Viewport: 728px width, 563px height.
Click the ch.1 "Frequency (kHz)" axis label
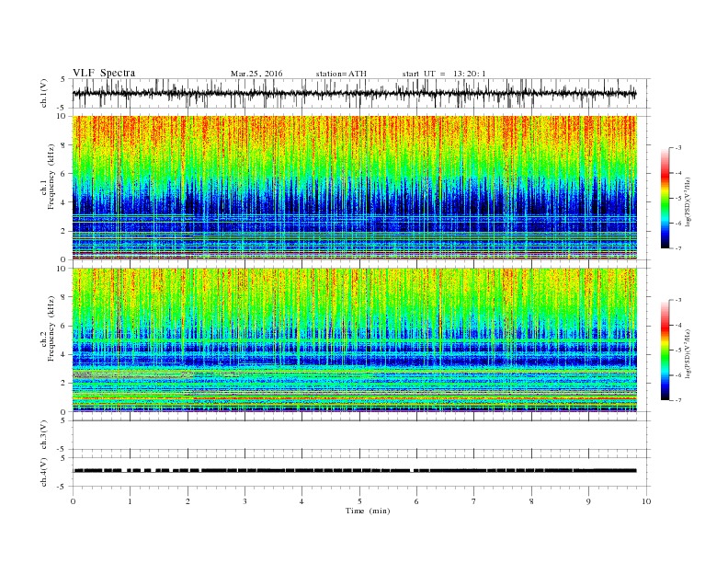tap(51, 177)
